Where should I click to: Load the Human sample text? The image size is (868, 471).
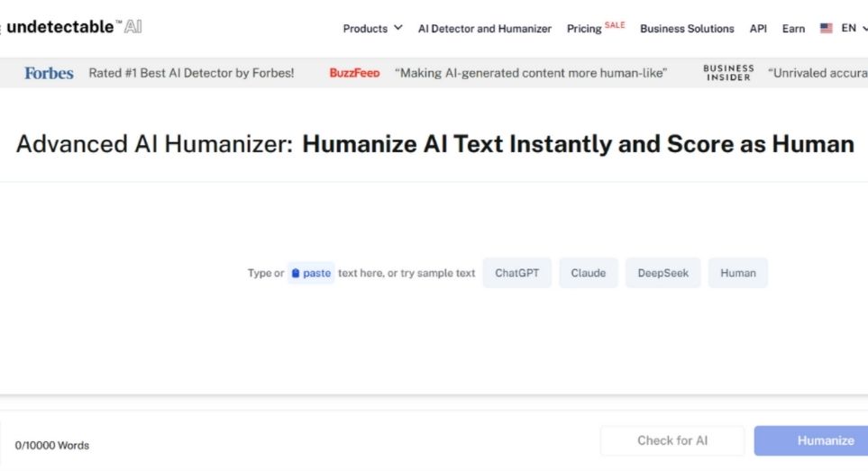[738, 273]
